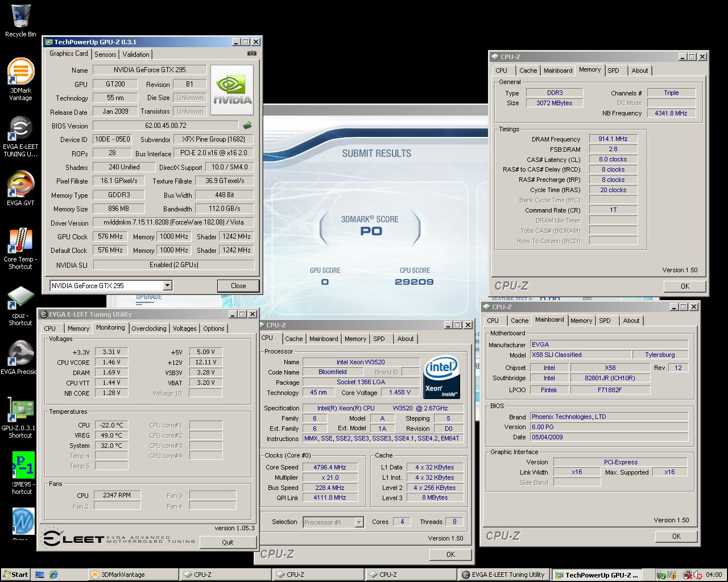Click OK in CPU-Z CPU window

450,555
